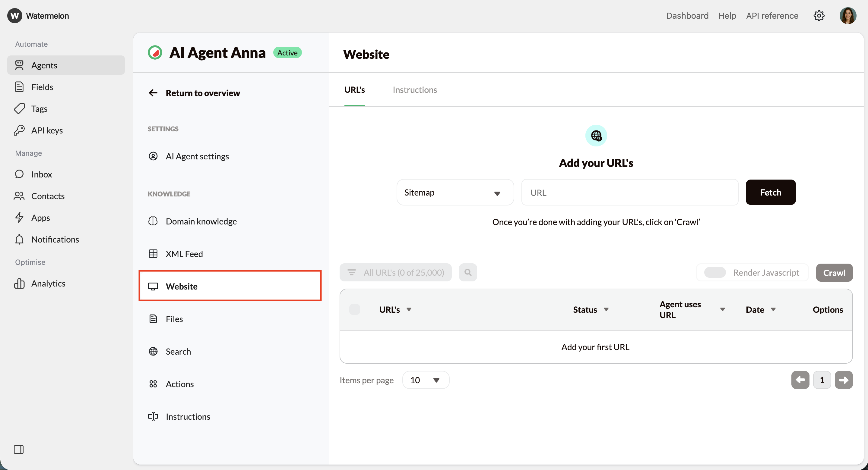
Task: Click the user profile avatar
Action: [847, 15]
